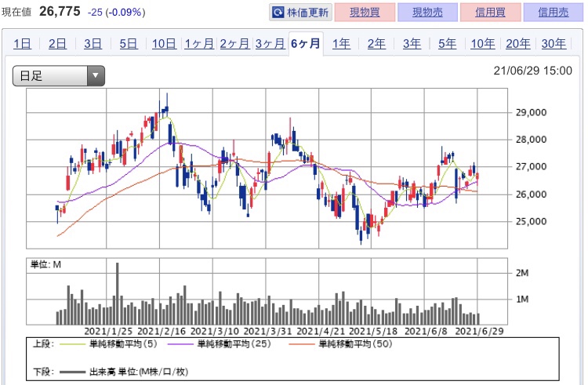
Task: Refresh the price with 株価更新 button
Action: click(x=301, y=13)
